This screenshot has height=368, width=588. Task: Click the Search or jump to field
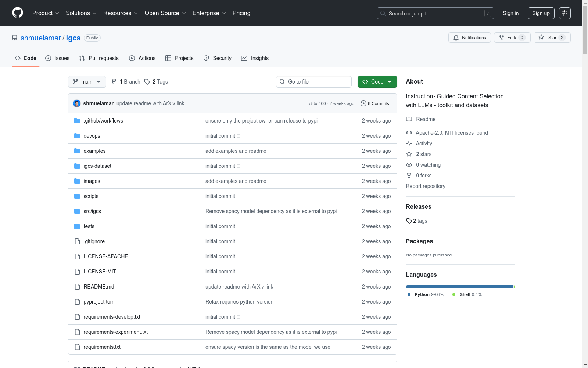click(x=435, y=13)
